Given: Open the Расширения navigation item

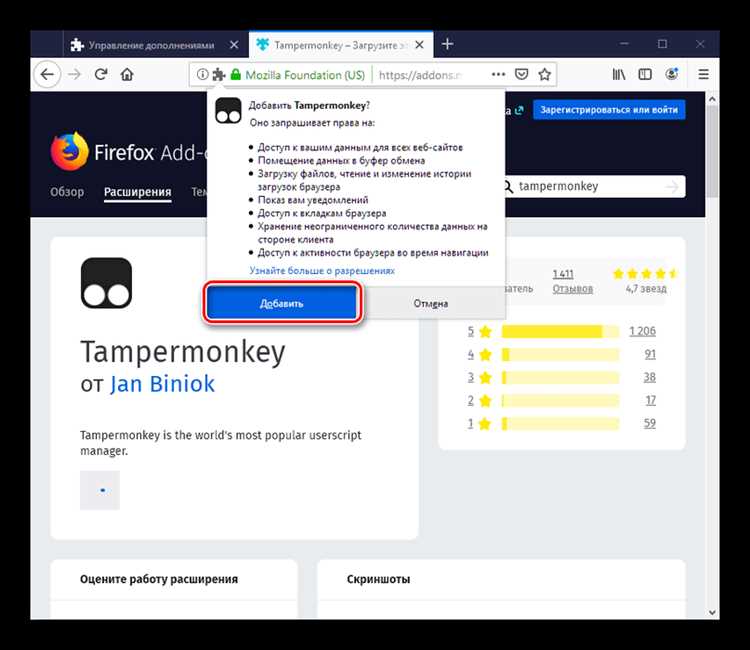Looking at the screenshot, I should 138,192.
